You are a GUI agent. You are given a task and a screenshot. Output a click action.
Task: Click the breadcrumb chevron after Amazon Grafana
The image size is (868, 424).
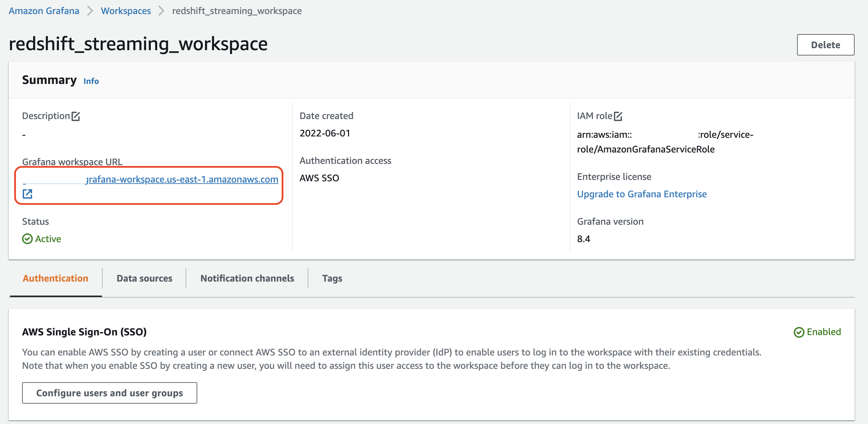point(90,11)
